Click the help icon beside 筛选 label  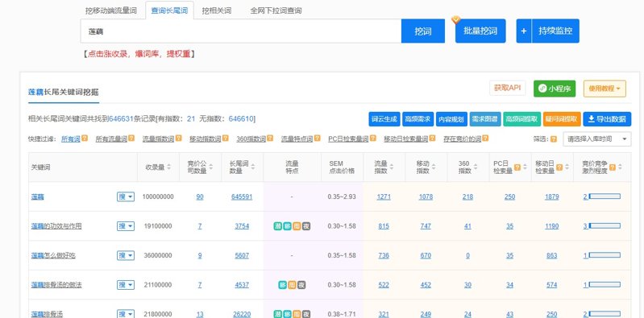pyautogui.click(x=554, y=139)
